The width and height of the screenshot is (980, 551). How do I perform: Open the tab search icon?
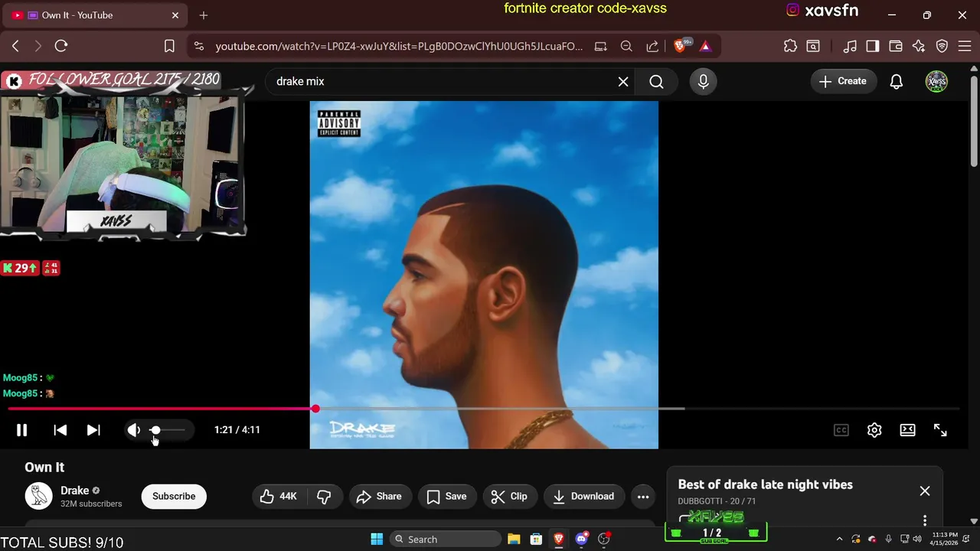[813, 46]
